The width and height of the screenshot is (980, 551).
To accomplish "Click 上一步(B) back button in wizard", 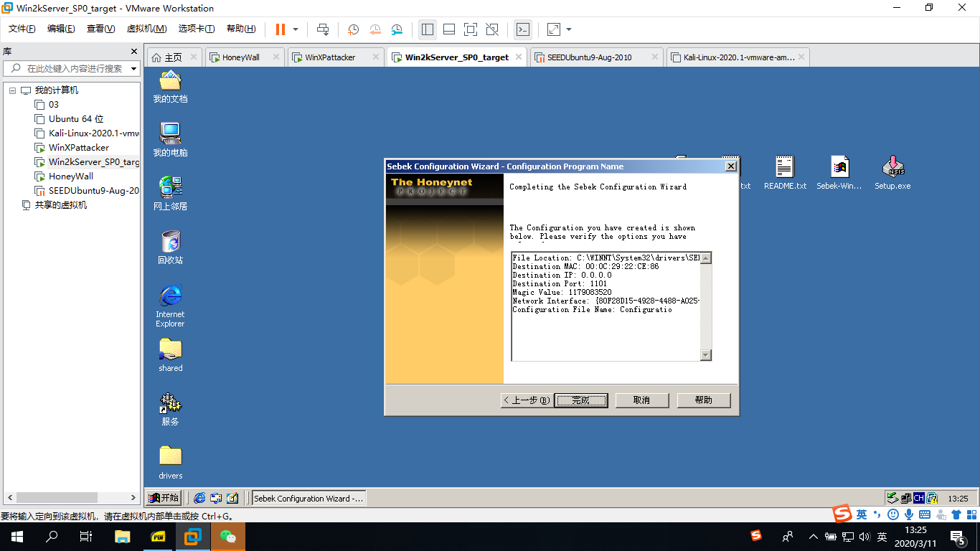I will tap(527, 400).
